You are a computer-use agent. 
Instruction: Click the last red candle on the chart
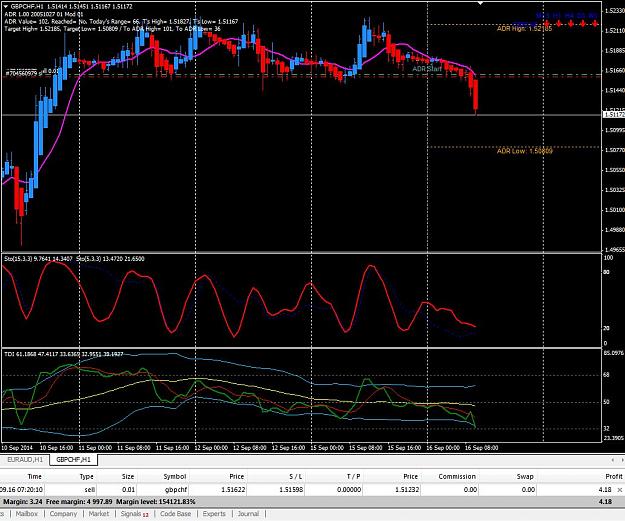click(476, 96)
